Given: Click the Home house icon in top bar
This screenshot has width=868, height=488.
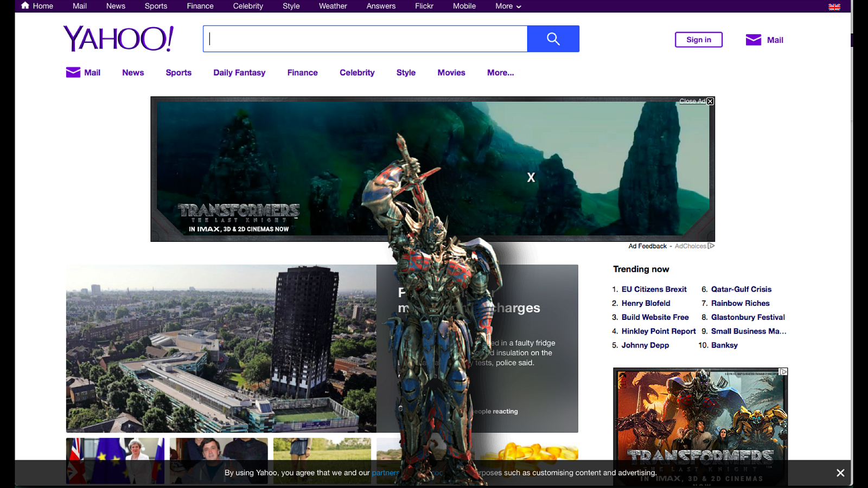Looking at the screenshot, I should (x=25, y=5).
